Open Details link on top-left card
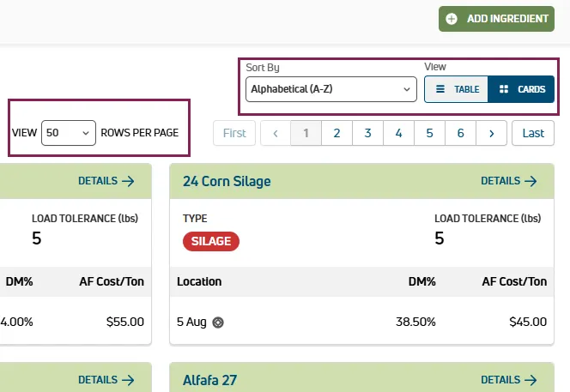The image size is (570, 392). (x=106, y=181)
